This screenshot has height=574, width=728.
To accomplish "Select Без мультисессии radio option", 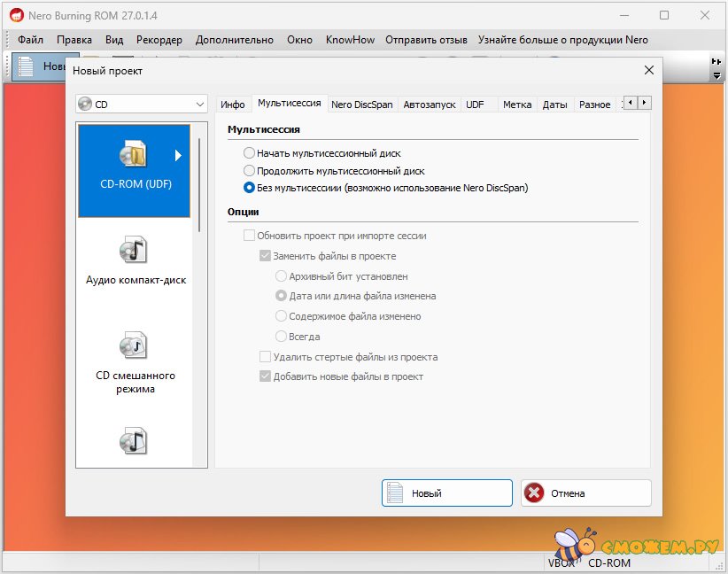I will click(250, 188).
